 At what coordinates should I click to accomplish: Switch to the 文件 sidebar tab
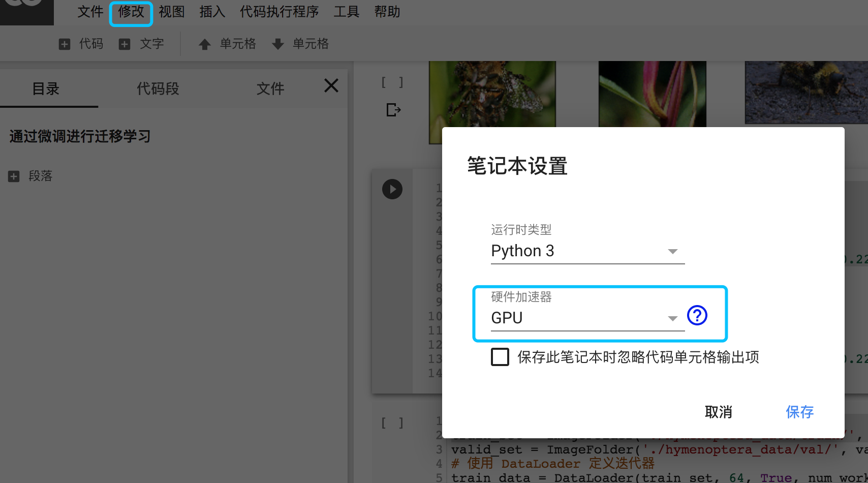(x=270, y=89)
